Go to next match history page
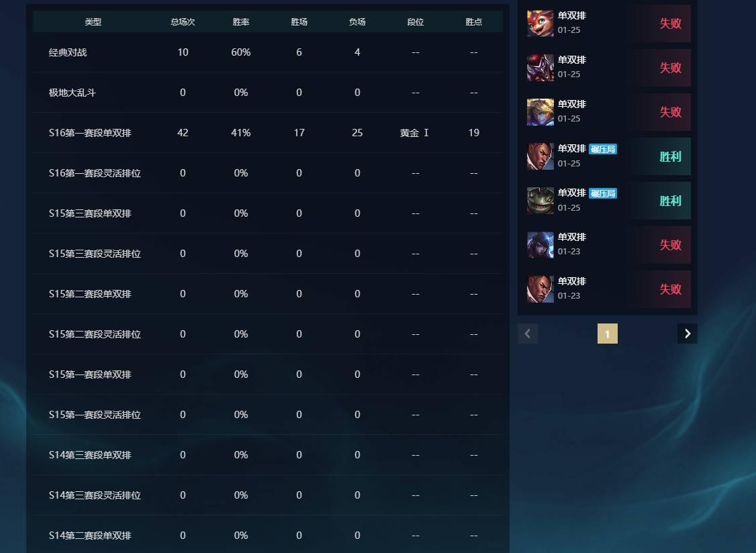This screenshot has height=553, width=756. click(688, 334)
